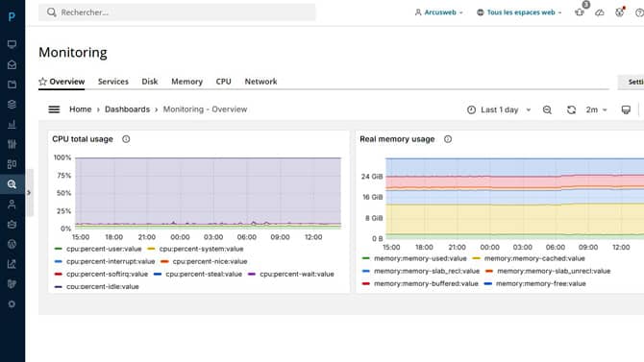
Task: Click the cloud icon in top bar
Action: click(600, 12)
